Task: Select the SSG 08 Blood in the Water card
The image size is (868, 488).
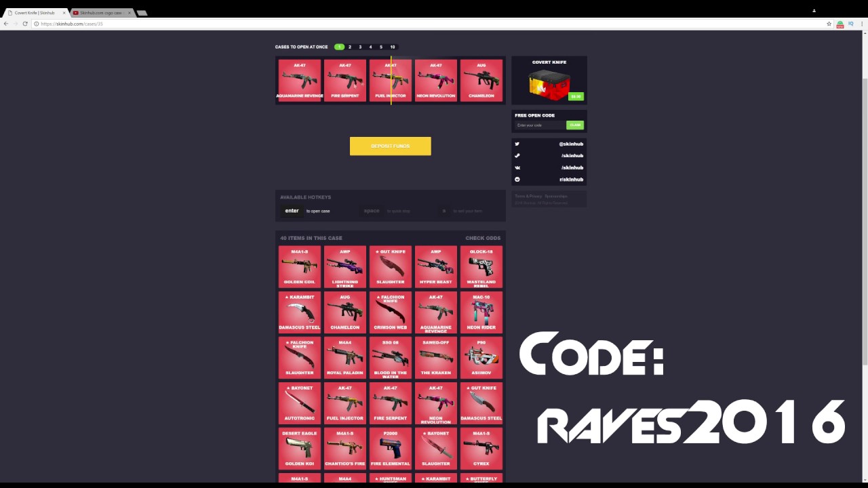Action: (x=391, y=358)
